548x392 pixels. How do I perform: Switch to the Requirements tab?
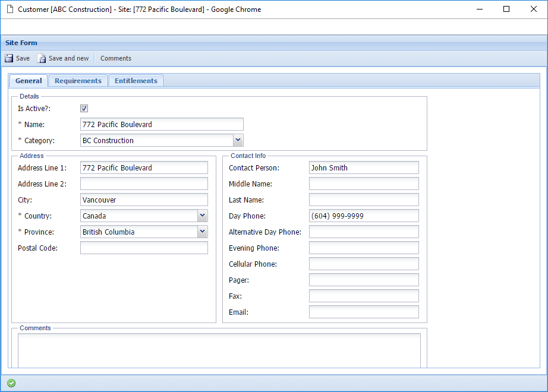point(78,81)
